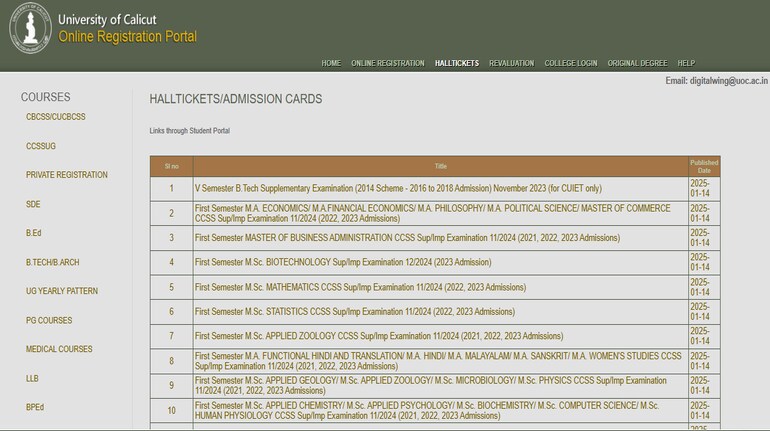Screen dimensions: 770x431
Task: Open the HOME menu item
Action: coord(331,63)
